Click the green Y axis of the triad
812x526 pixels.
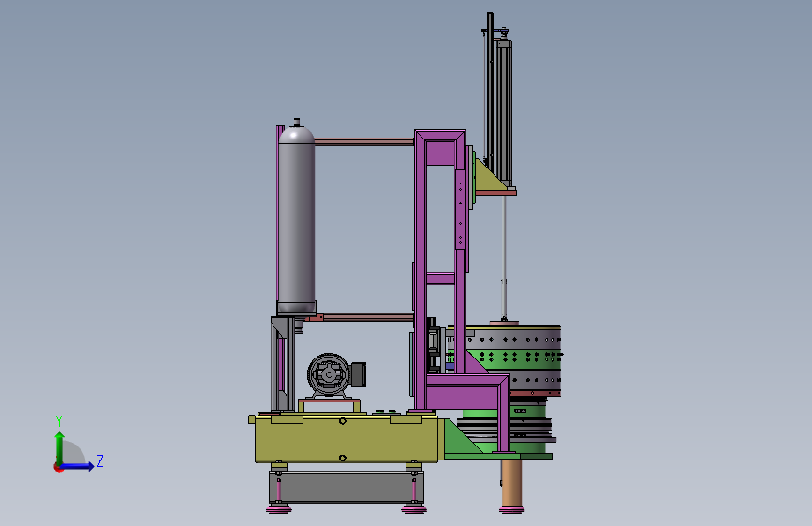point(59,448)
